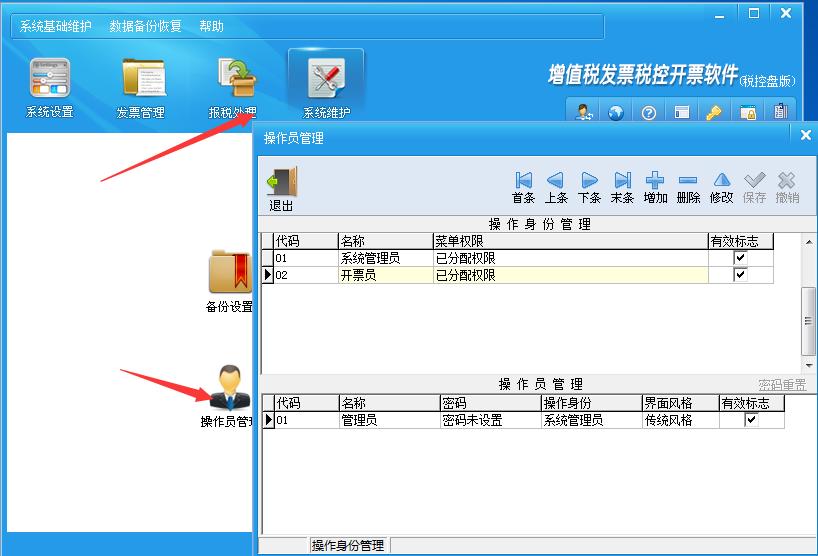Viewport: 818px width, 556px height.
Task: Toggle 有效标志 checkbox for 开票员 identity
Action: tap(740, 274)
